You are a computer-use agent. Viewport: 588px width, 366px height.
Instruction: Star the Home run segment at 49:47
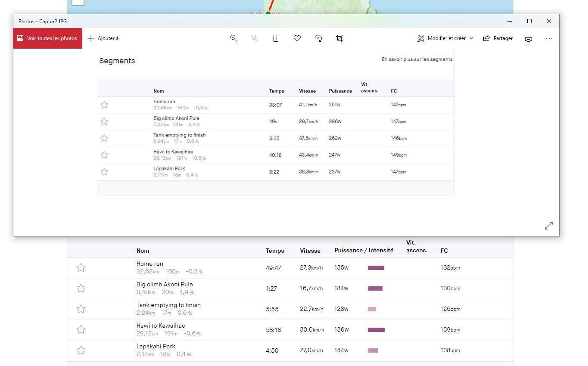(x=81, y=268)
